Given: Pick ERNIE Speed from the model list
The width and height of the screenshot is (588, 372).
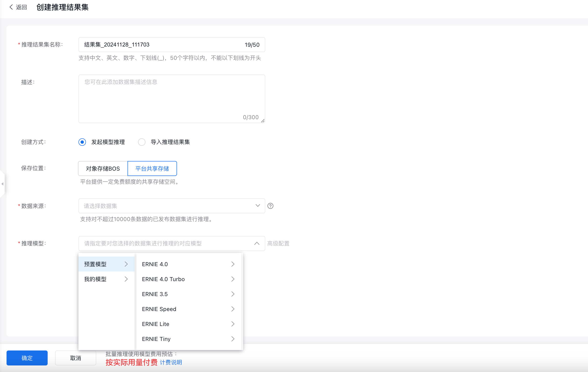Looking at the screenshot, I should point(188,309).
